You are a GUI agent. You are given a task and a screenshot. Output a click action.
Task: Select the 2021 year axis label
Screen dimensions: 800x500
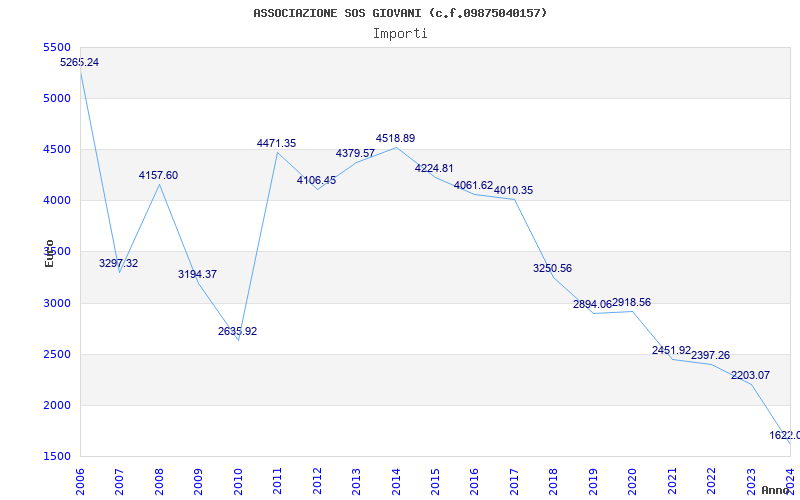pyautogui.click(x=672, y=482)
